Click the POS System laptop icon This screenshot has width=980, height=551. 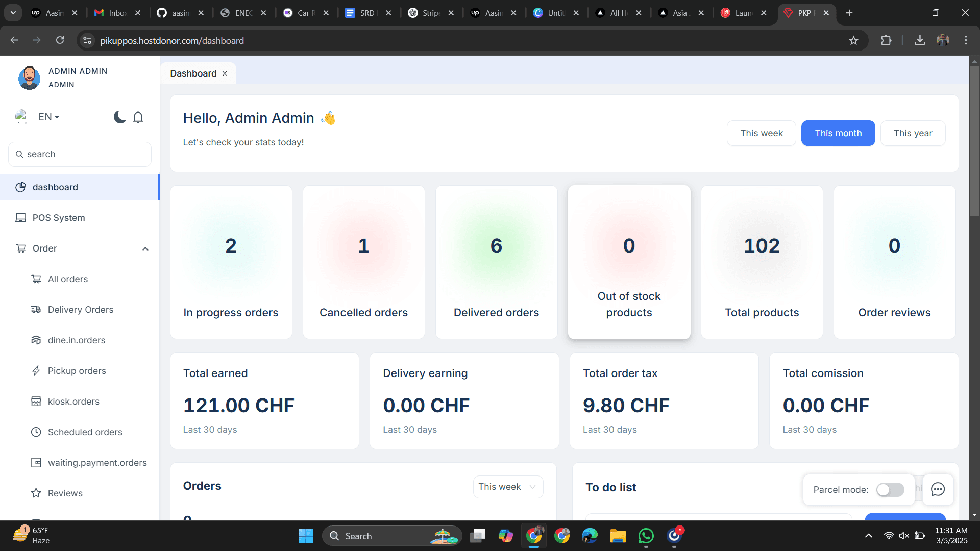20,218
